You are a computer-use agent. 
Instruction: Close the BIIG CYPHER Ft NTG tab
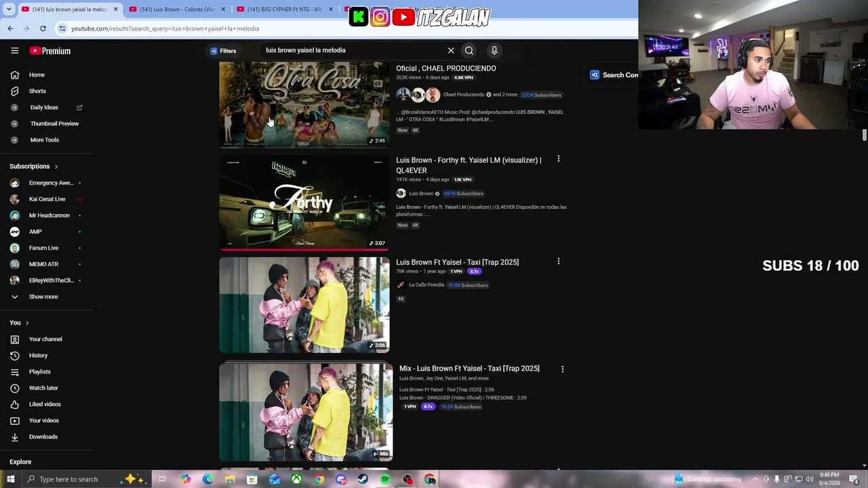[x=331, y=9]
